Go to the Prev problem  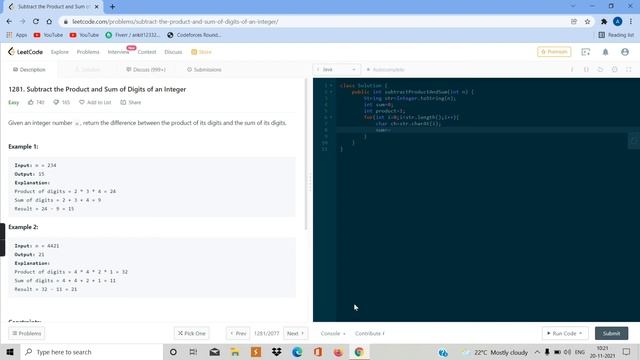[x=238, y=333]
